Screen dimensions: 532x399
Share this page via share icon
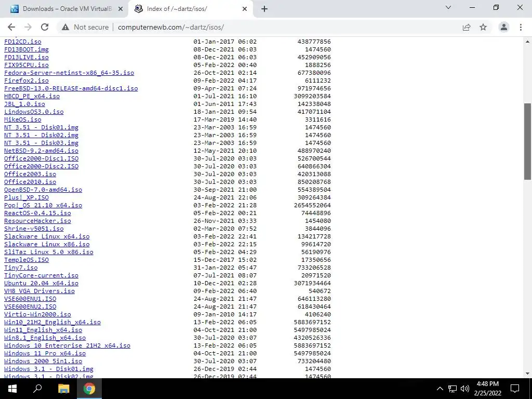point(467,27)
